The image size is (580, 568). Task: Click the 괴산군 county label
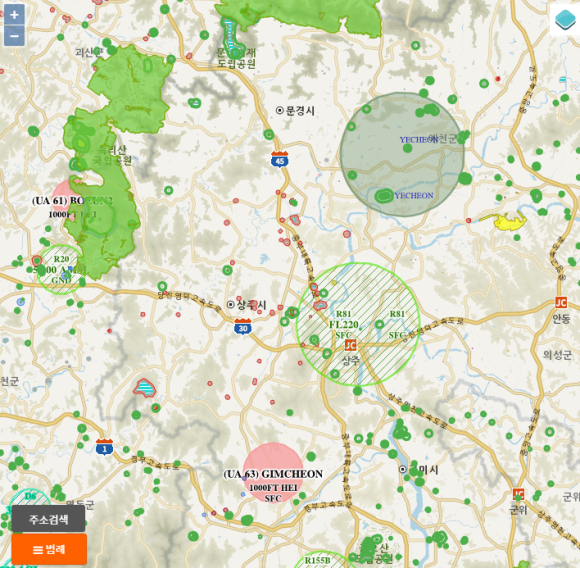(x=89, y=52)
